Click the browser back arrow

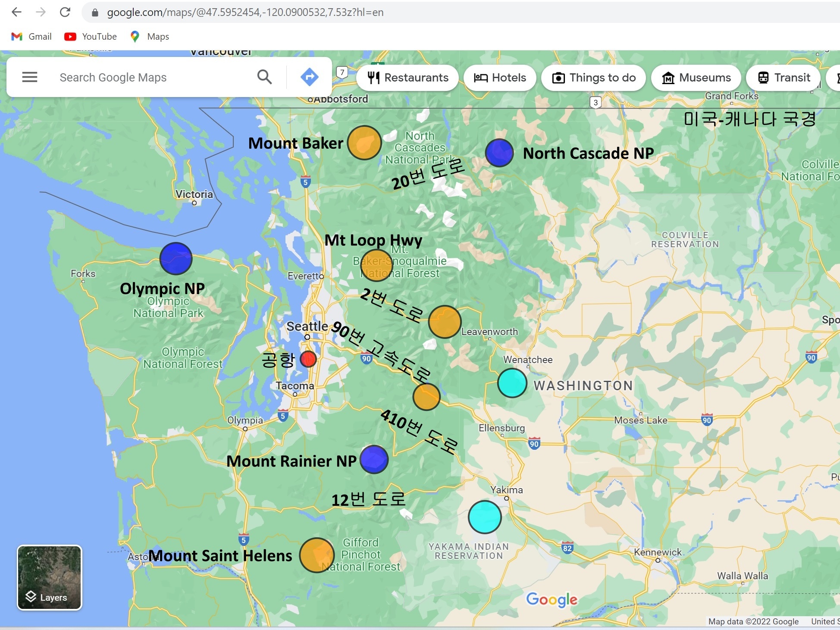pos(16,12)
